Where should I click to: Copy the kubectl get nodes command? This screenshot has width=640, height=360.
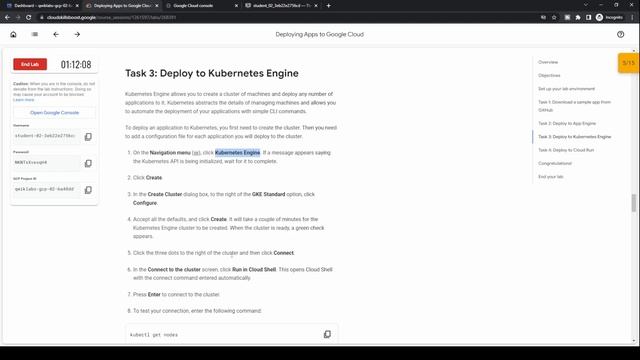(x=327, y=334)
